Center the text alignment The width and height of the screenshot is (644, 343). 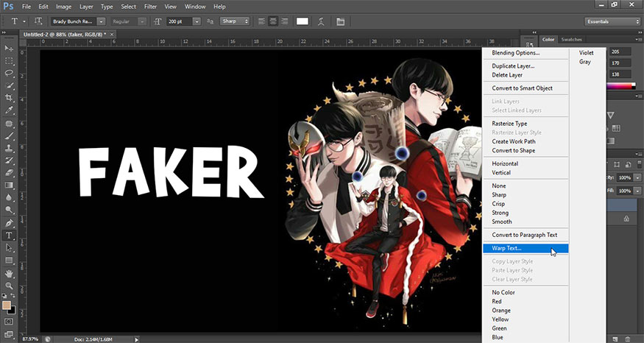click(x=273, y=21)
